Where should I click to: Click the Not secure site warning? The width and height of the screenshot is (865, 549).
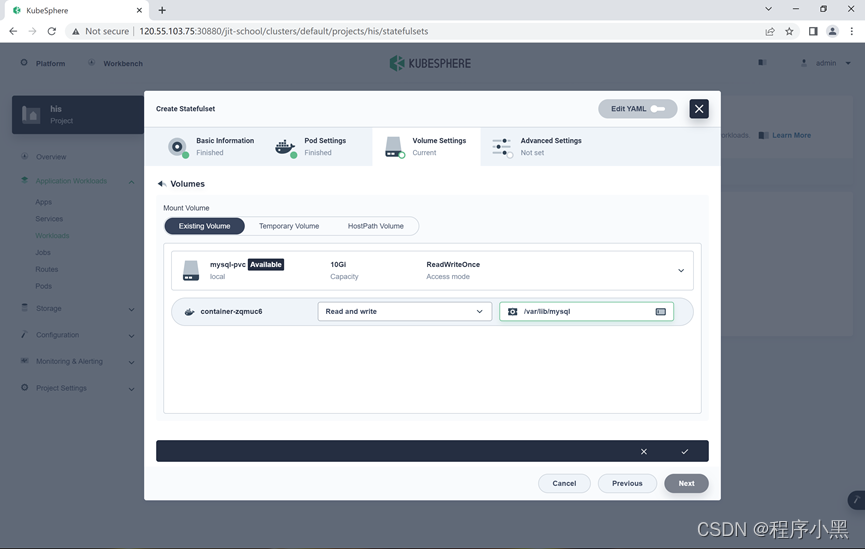[101, 31]
